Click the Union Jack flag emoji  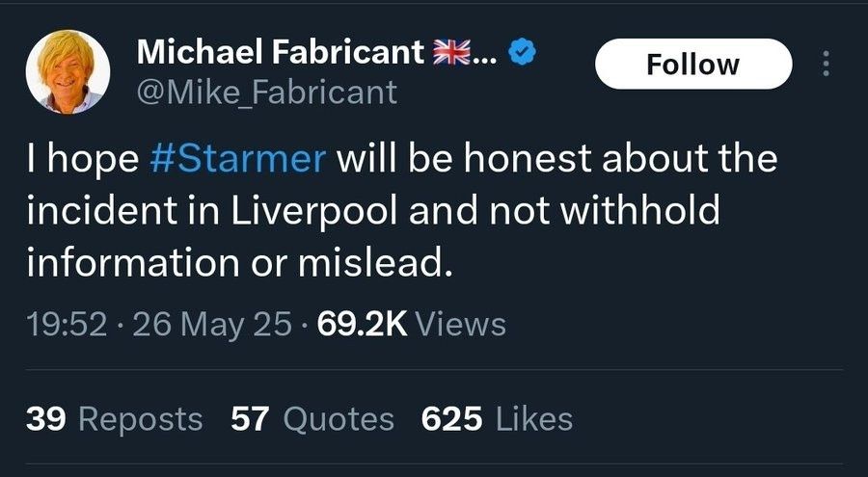coord(451,53)
